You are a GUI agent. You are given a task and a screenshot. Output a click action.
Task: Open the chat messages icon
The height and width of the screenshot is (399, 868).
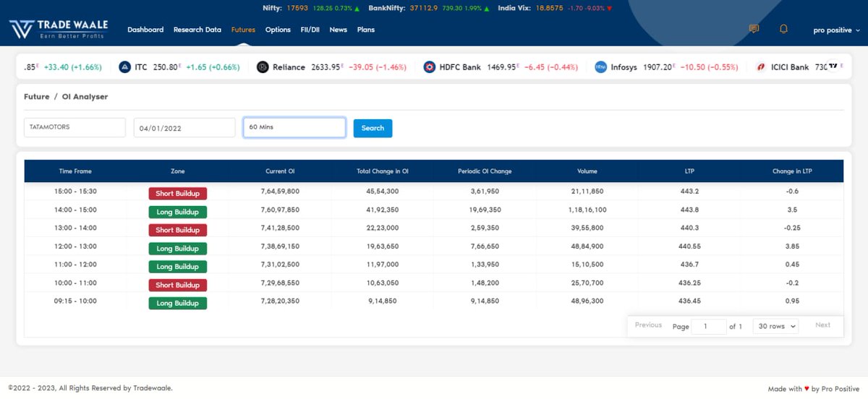[754, 29]
